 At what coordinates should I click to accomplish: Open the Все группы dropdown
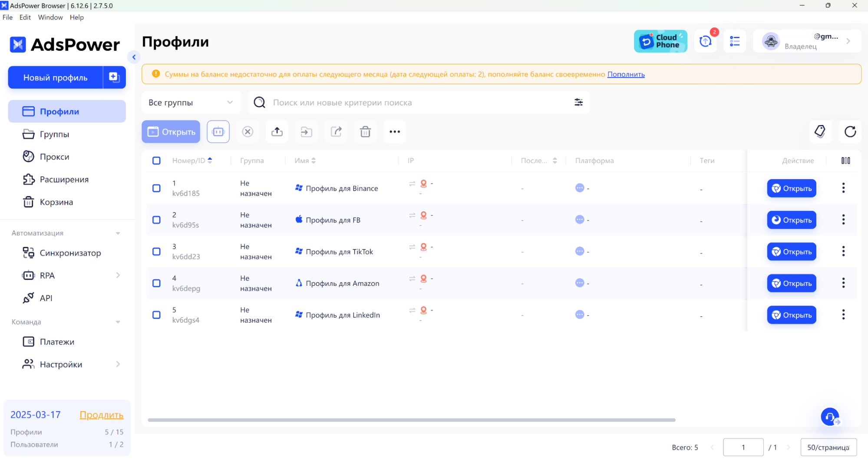pos(191,102)
